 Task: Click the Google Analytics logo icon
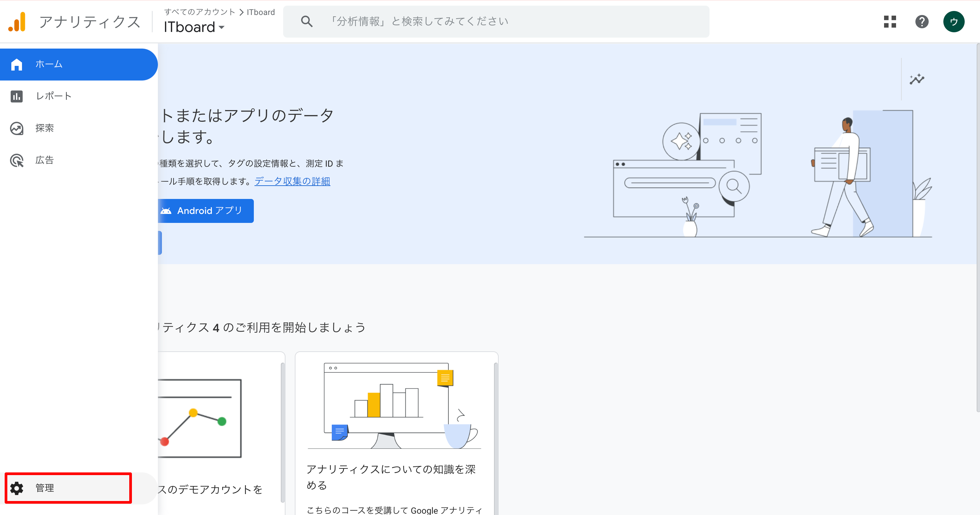[17, 22]
